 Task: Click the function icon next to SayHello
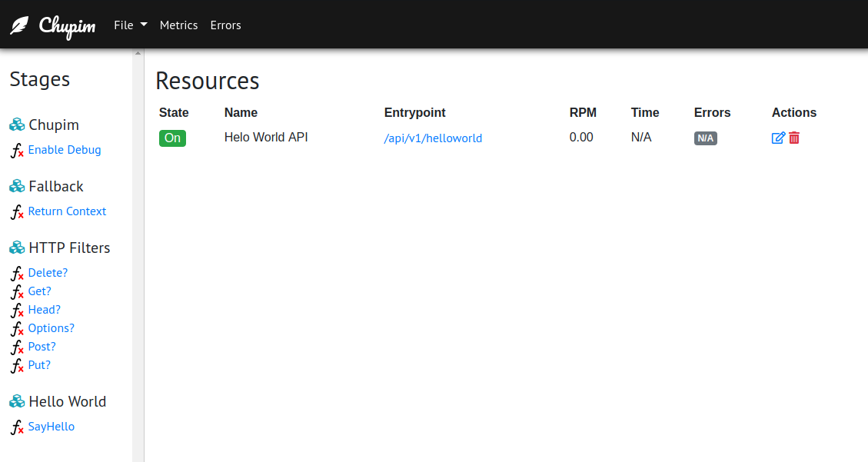pyautogui.click(x=17, y=427)
